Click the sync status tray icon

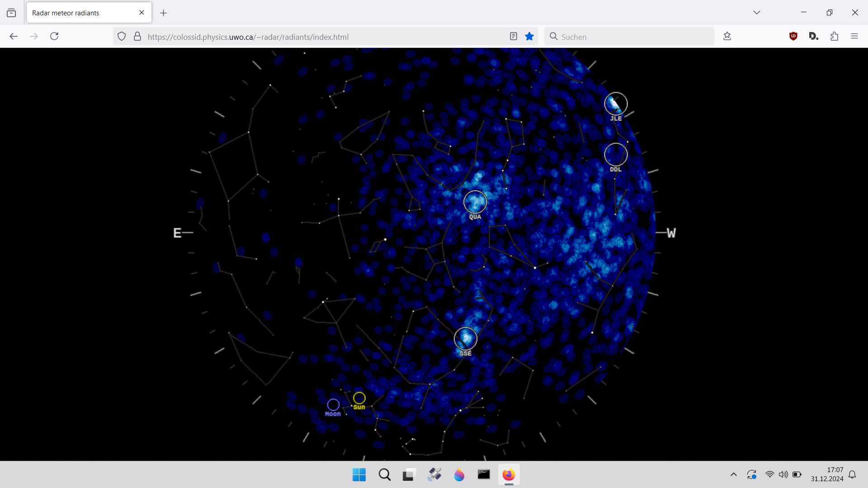(752, 474)
